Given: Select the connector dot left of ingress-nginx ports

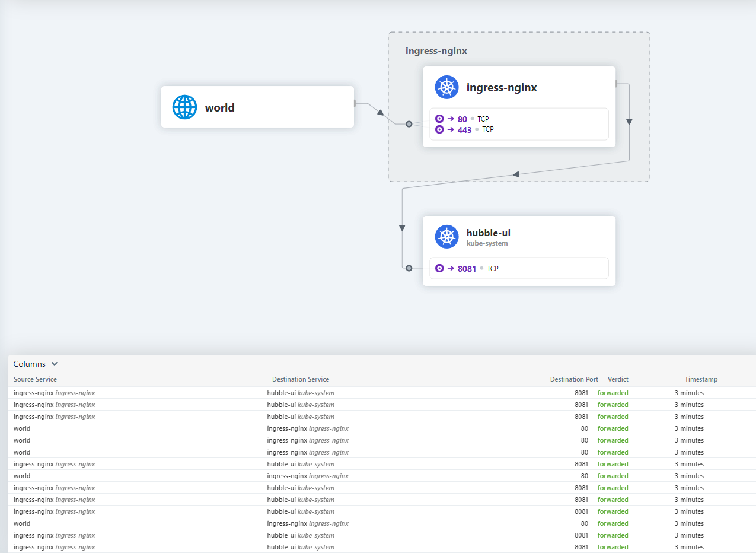Looking at the screenshot, I should (x=409, y=124).
